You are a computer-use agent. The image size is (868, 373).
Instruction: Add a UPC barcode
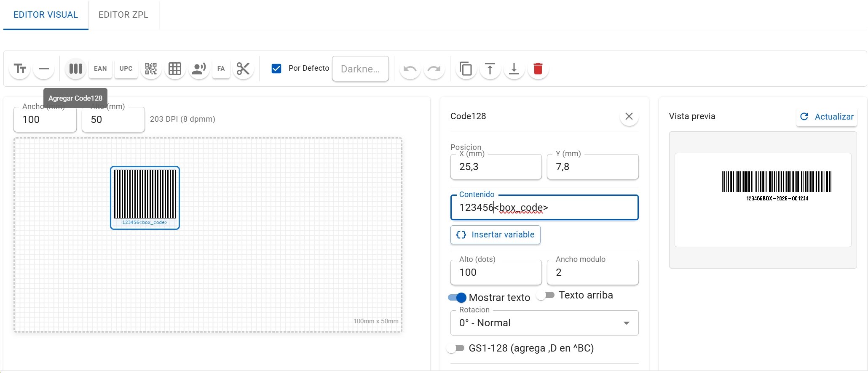(126, 69)
